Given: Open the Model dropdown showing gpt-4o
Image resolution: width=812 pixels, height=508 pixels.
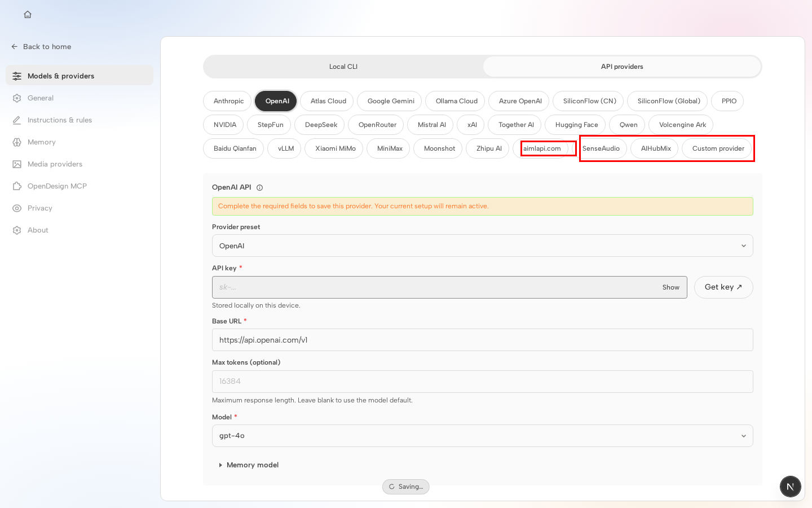Looking at the screenshot, I should 483,436.
